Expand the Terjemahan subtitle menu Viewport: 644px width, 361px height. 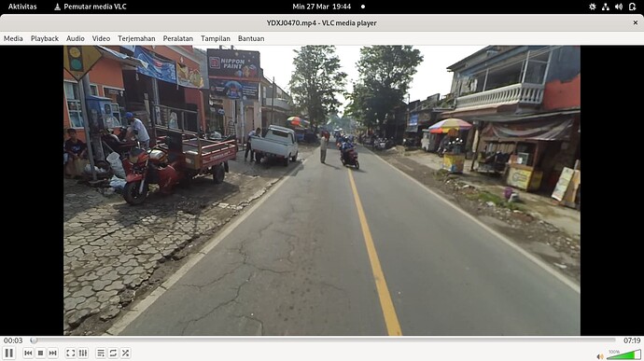[136, 38]
